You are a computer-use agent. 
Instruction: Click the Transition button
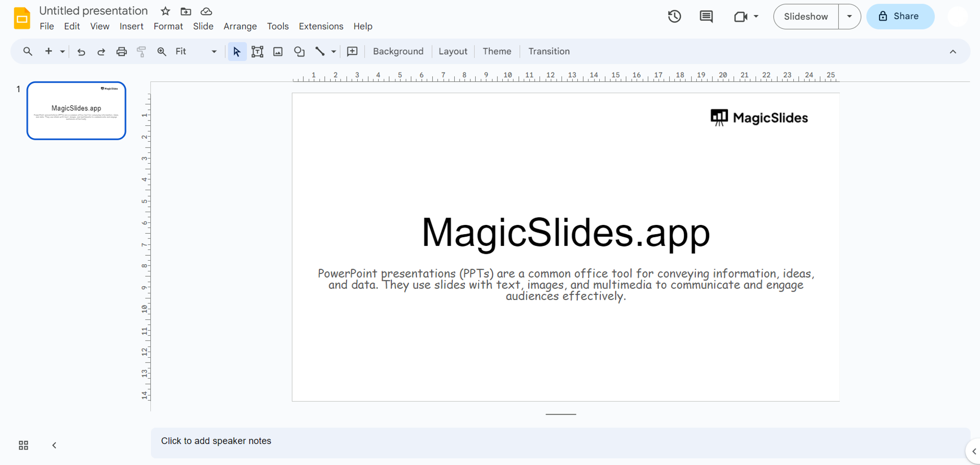tap(549, 51)
